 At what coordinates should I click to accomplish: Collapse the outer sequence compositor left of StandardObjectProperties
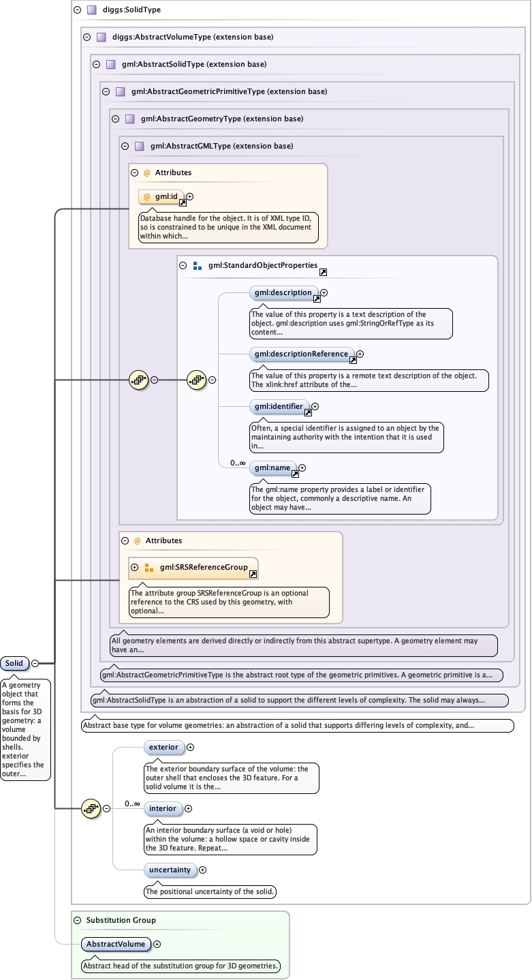click(154, 380)
